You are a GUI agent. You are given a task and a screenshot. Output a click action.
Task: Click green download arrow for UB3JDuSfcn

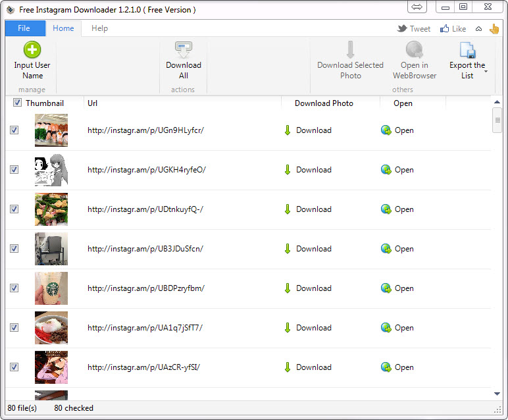[x=288, y=249]
